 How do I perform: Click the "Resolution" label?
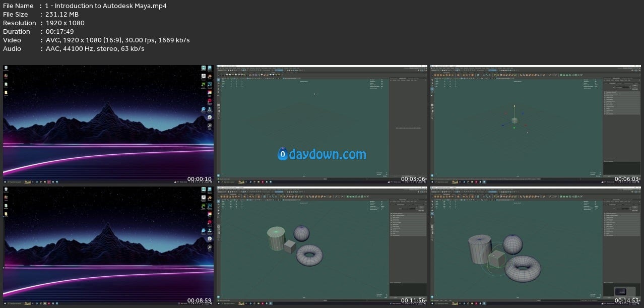20,23
